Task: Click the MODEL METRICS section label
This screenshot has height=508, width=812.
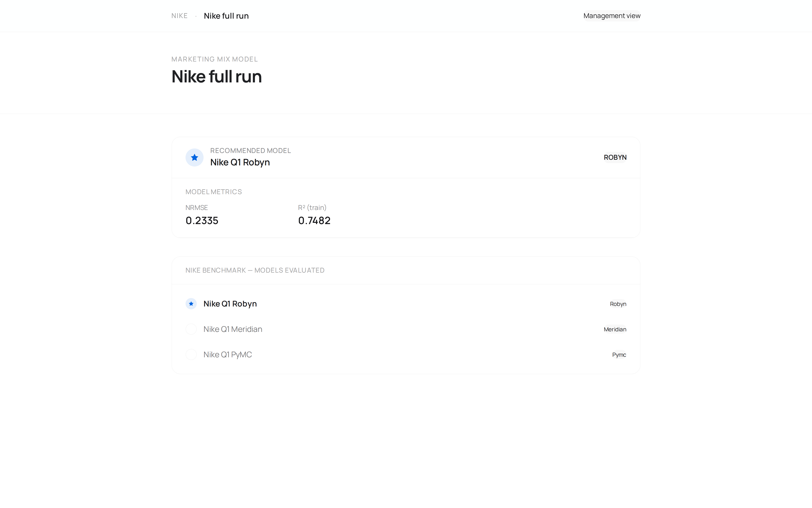Action: (214, 192)
